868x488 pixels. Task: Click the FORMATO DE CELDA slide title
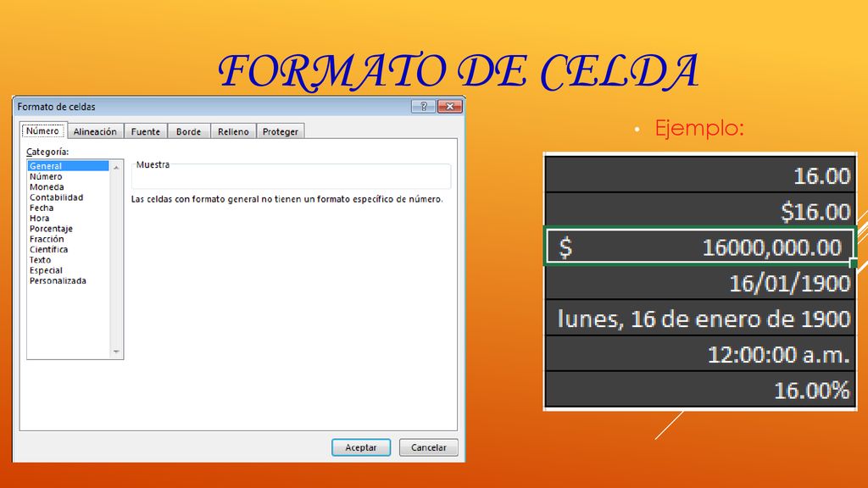point(459,72)
